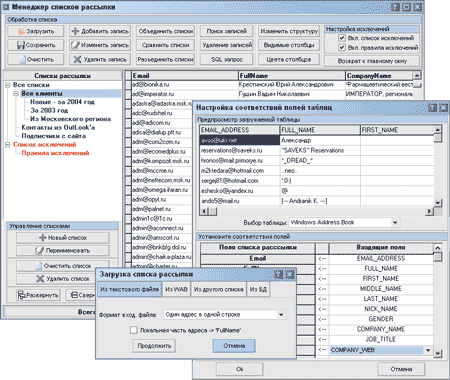Screen dimensions: 450x380
Task: Click the Удаление записей button
Action: point(227,45)
